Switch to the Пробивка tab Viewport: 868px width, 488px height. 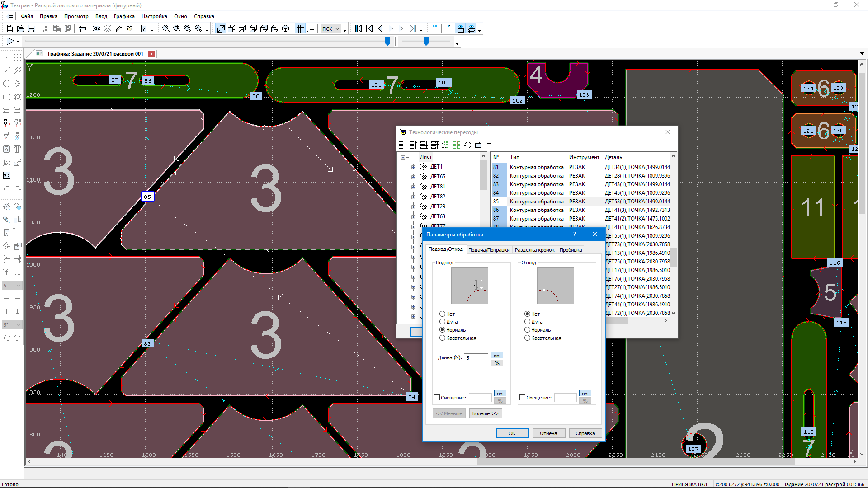click(x=571, y=250)
